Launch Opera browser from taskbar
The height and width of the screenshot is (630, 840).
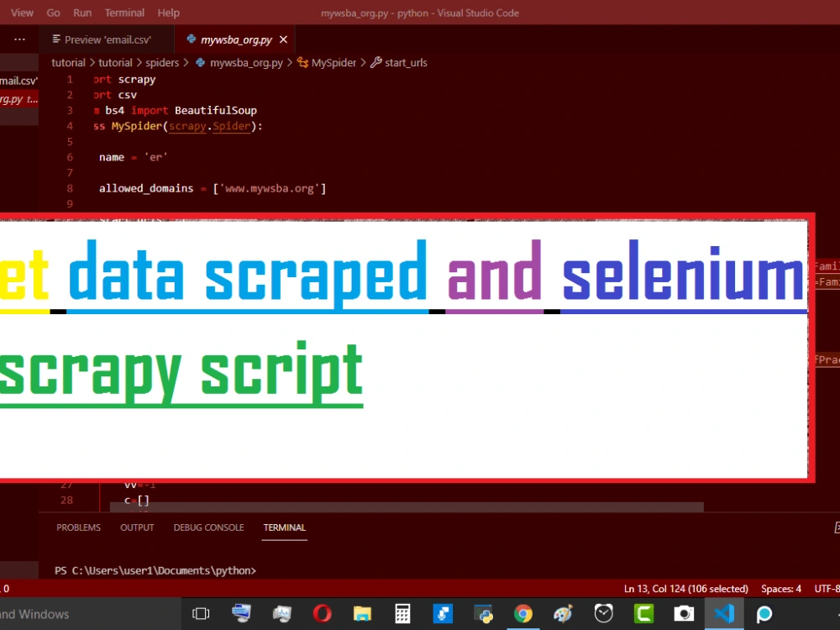(x=322, y=613)
